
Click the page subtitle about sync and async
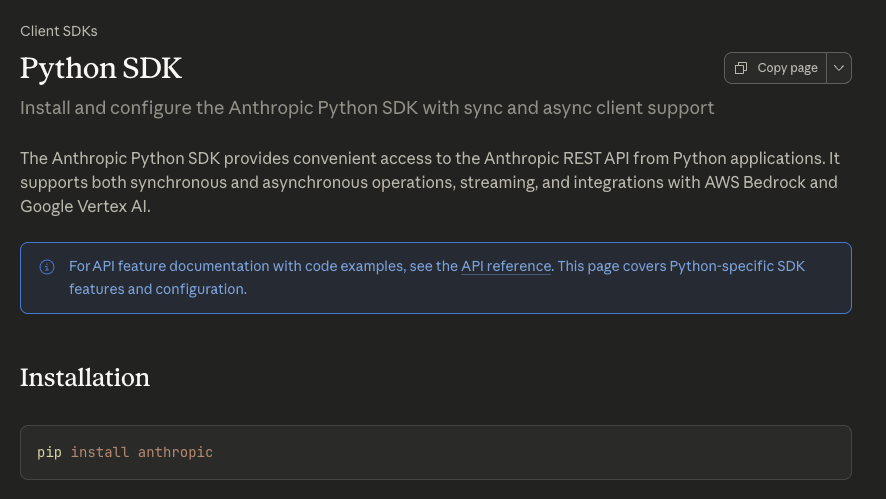point(367,107)
